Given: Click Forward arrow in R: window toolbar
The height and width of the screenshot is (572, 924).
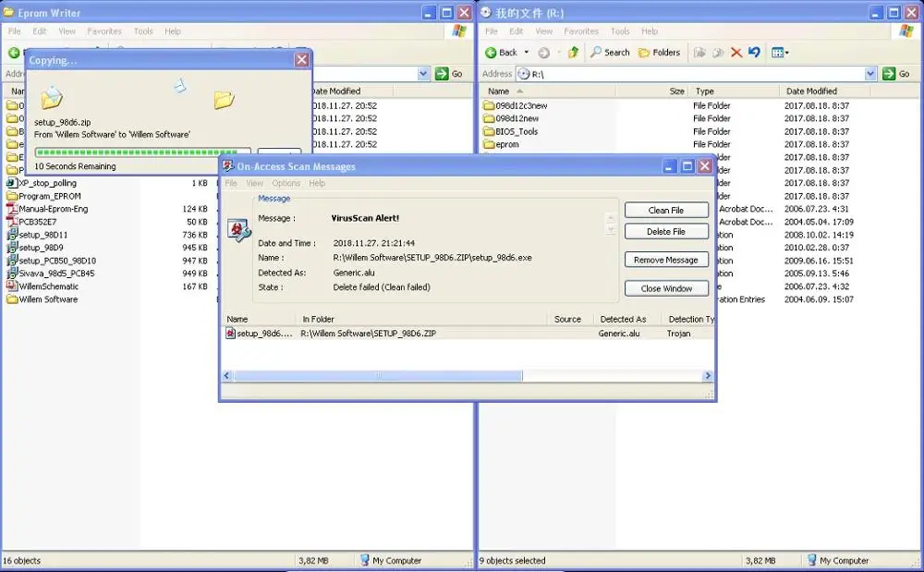Looking at the screenshot, I should pos(544,53).
